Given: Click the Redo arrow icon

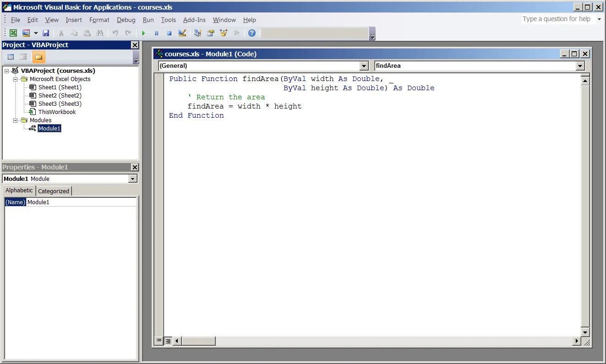Looking at the screenshot, I should pyautogui.click(x=128, y=33).
